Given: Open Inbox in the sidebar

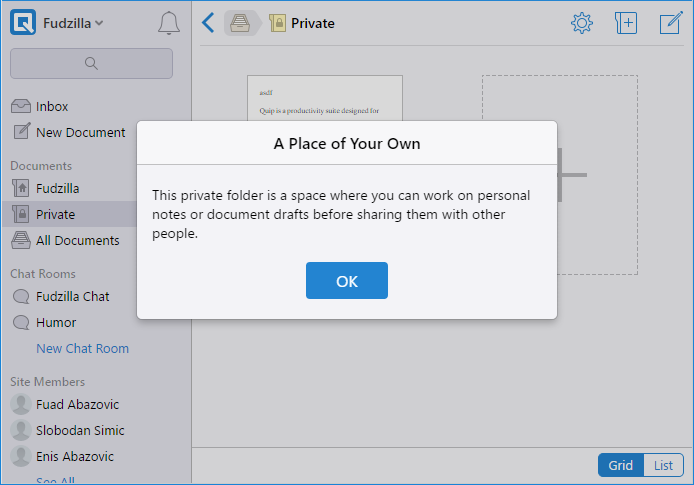Looking at the screenshot, I should pyautogui.click(x=52, y=106).
